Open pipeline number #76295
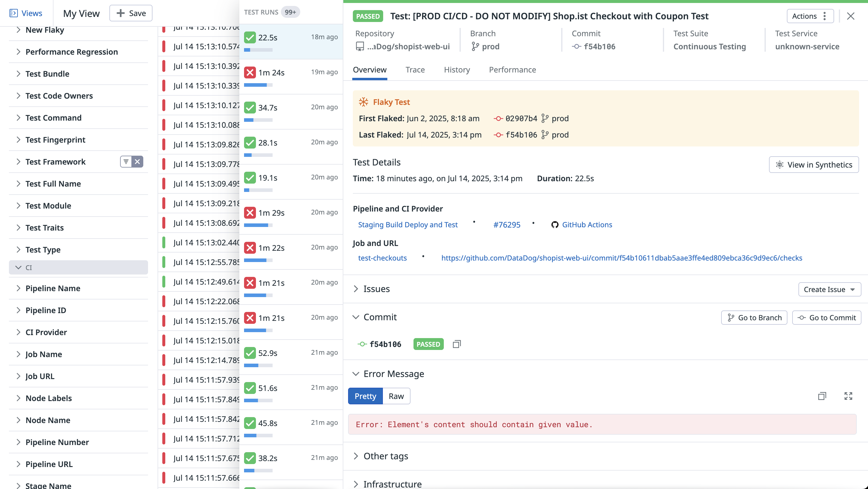Image resolution: width=868 pixels, height=489 pixels. [507, 225]
